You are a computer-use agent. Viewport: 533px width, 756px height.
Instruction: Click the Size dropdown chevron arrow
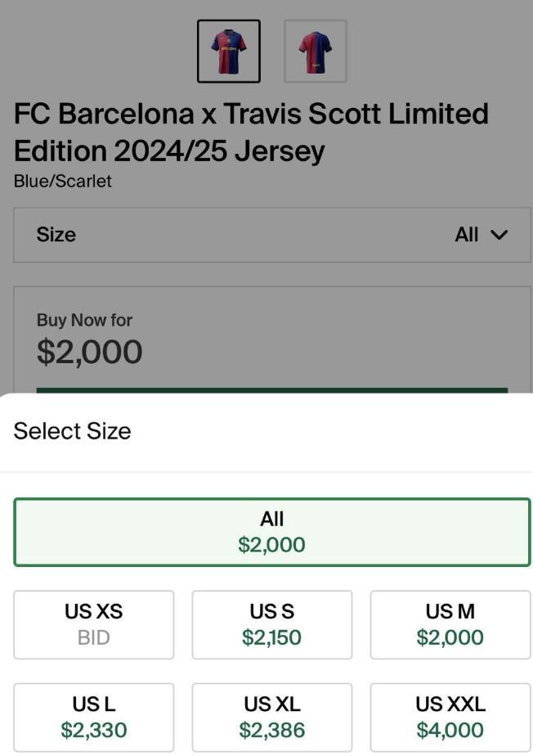499,236
